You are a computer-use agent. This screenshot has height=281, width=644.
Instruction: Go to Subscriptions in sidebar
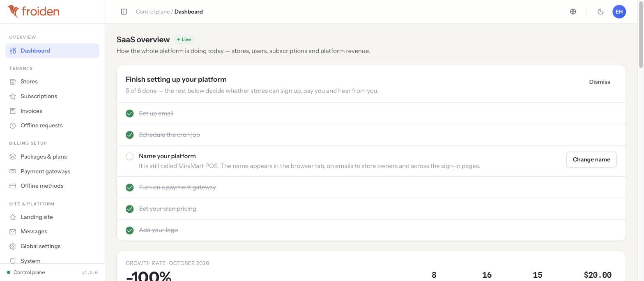[x=52, y=96]
